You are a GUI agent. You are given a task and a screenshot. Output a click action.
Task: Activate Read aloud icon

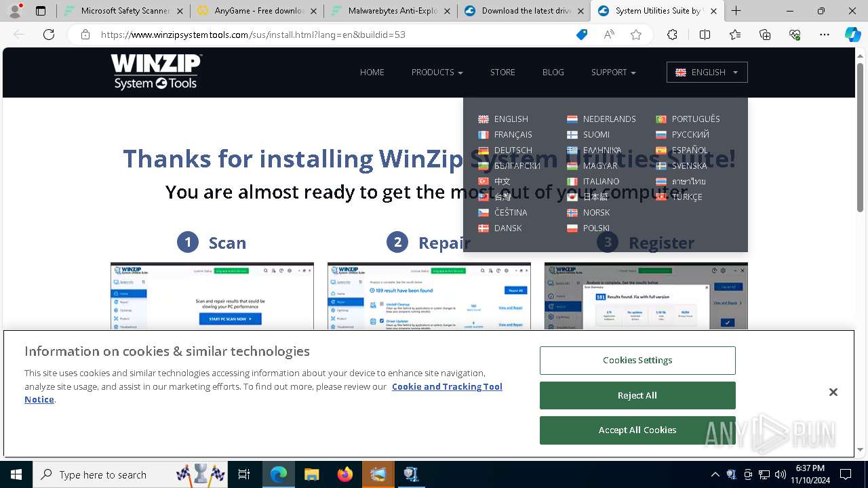click(609, 35)
